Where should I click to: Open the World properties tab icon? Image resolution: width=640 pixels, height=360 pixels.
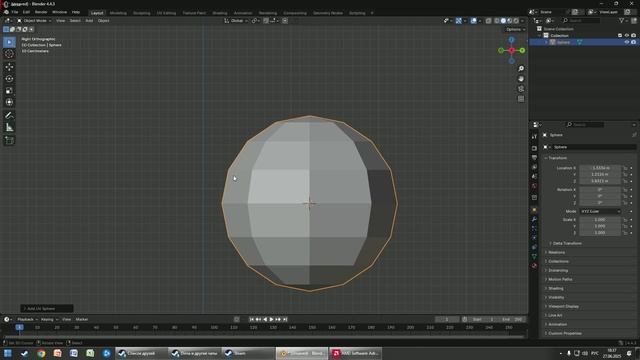point(534,186)
